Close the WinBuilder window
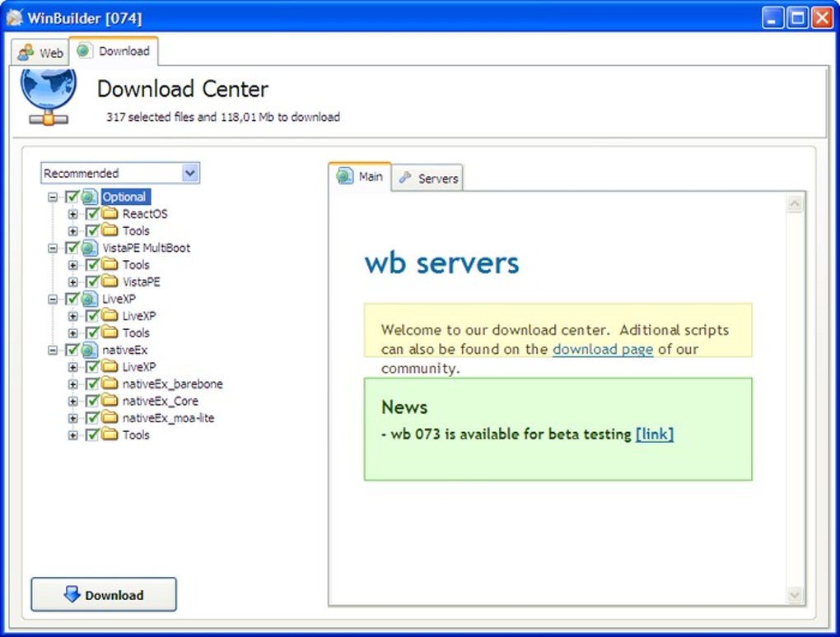Screen dimensions: 840x637 [x=822, y=18]
